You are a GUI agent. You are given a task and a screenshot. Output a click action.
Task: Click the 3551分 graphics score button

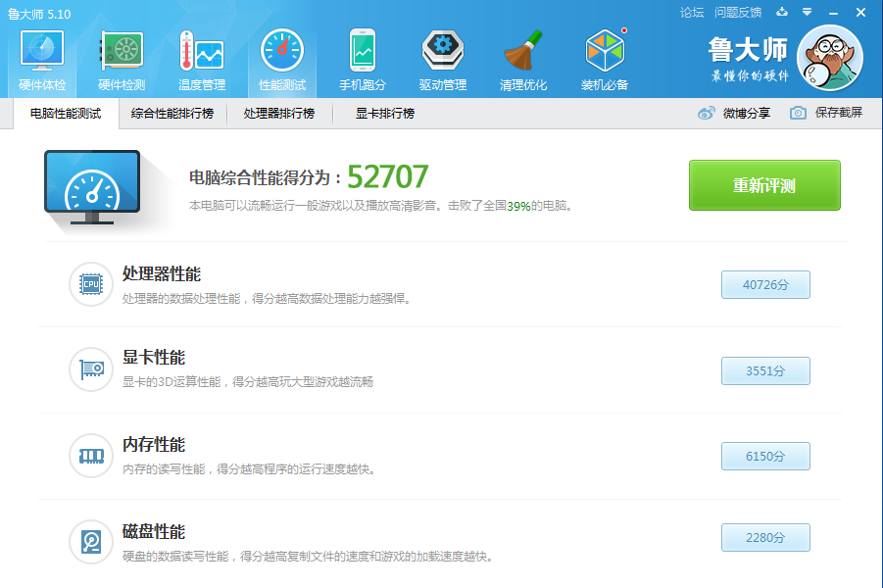coord(765,370)
